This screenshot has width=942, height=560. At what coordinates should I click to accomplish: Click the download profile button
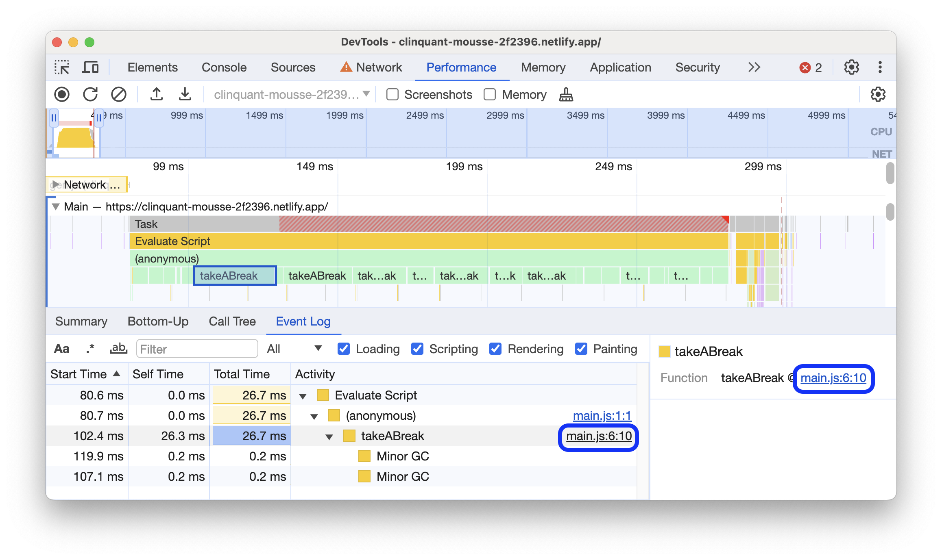[x=183, y=94]
